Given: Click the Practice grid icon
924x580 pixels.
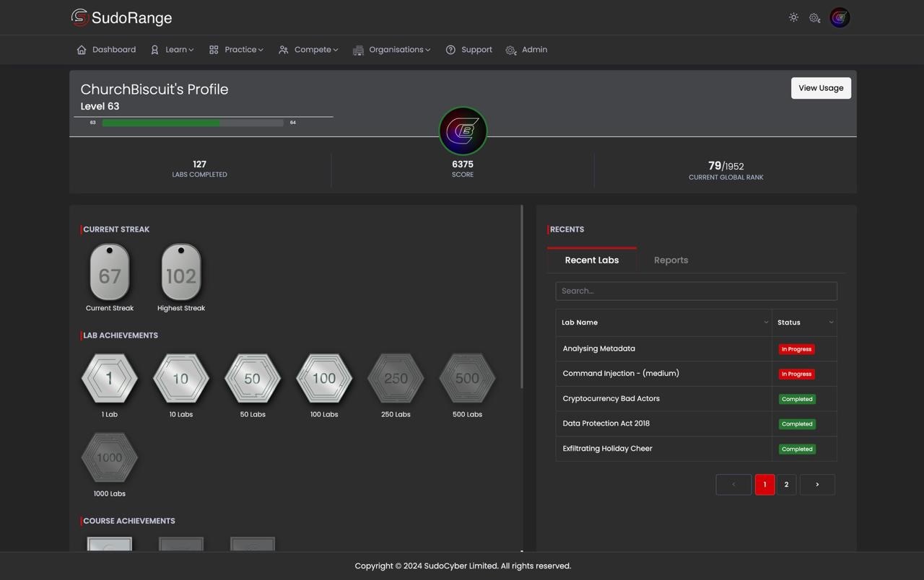Looking at the screenshot, I should pyautogui.click(x=214, y=50).
